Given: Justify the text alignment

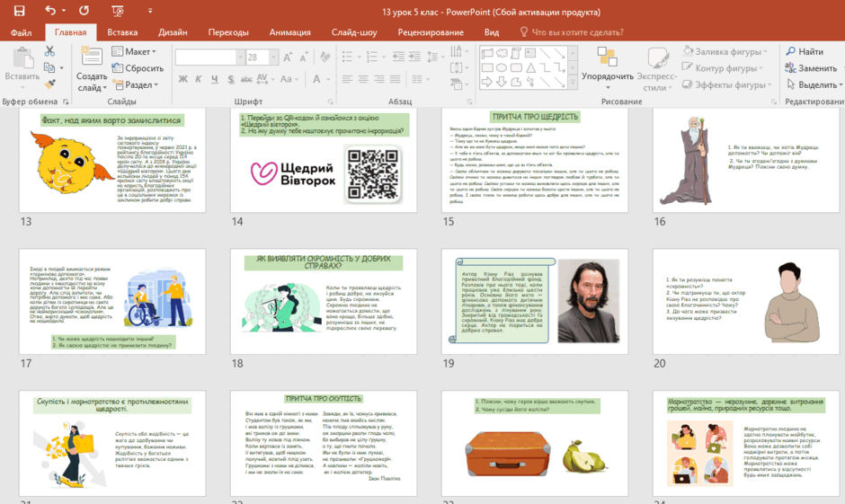Looking at the screenshot, I should (395, 79).
